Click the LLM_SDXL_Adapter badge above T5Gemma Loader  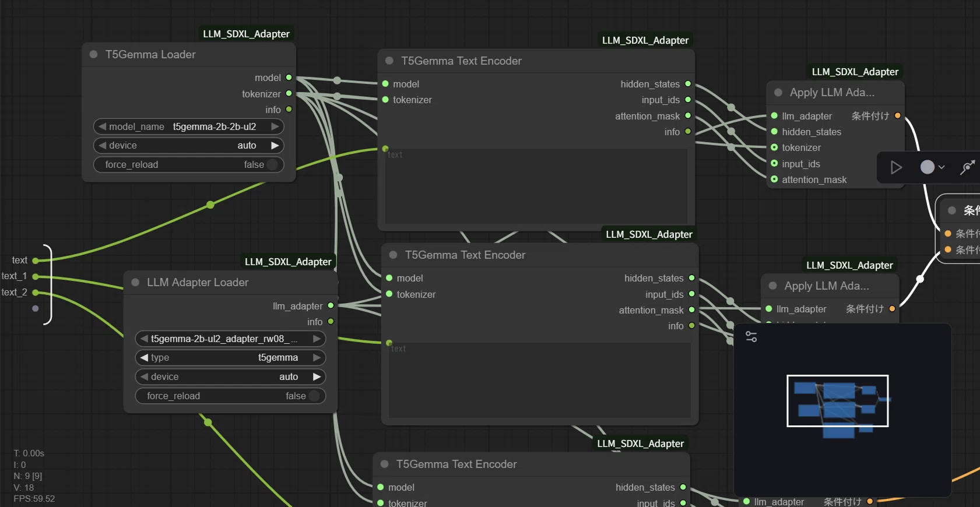click(246, 34)
